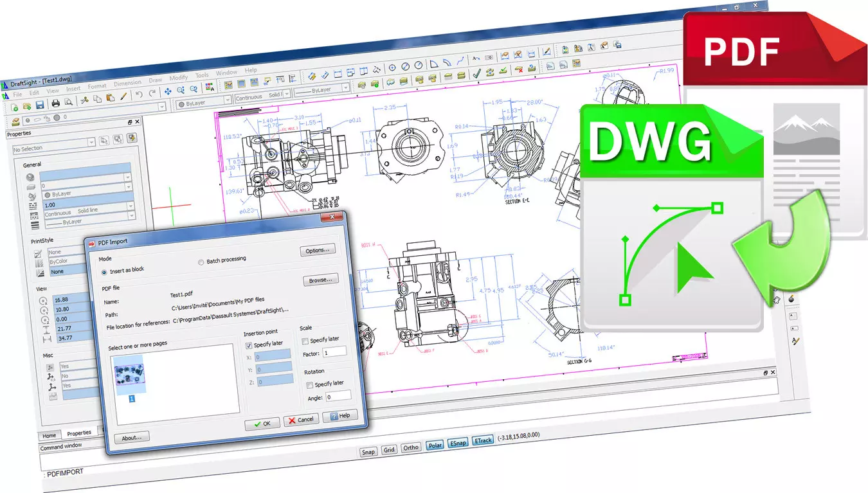The image size is (868, 493).
Task: Click the layer delete red X icon
Action: tap(518, 69)
